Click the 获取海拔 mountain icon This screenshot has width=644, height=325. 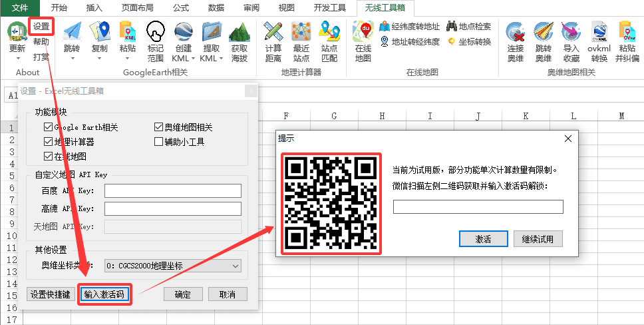(x=240, y=32)
